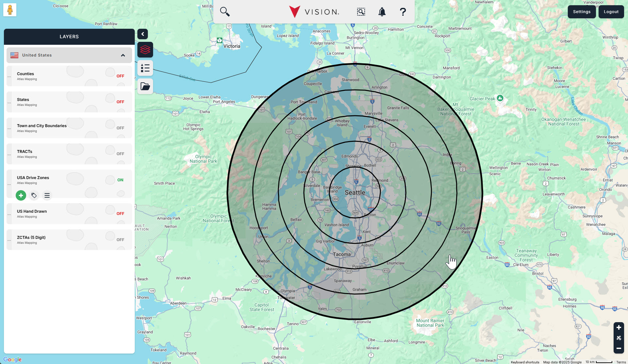Viewport: 628px width, 364px height.
Task: Open the search magnifier in the top bar
Action: pos(225,12)
